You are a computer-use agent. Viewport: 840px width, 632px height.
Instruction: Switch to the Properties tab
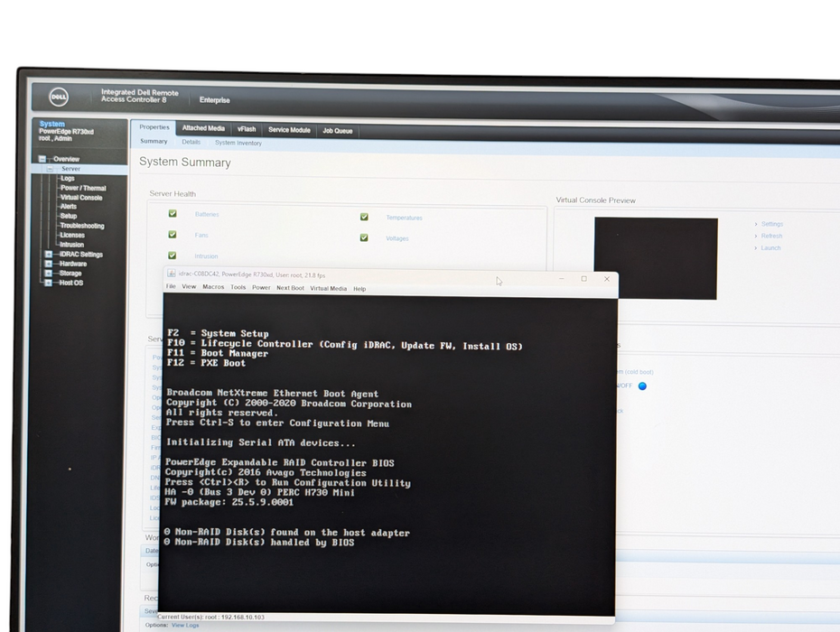[154, 127]
